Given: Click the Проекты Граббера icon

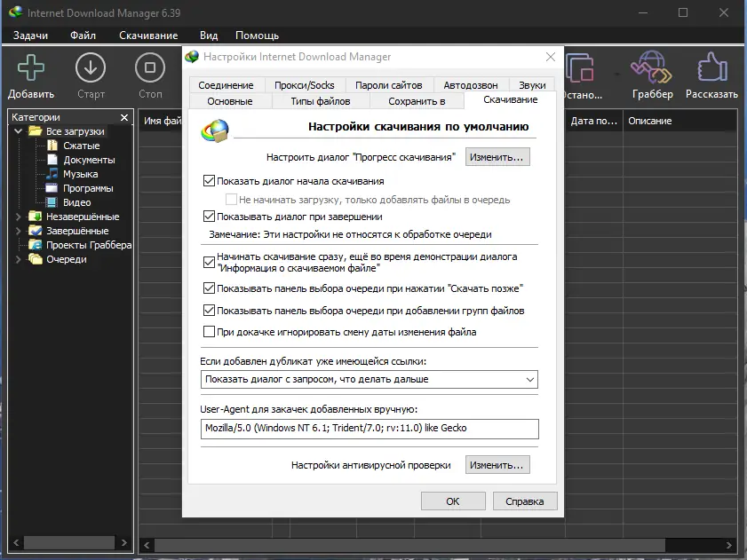Looking at the screenshot, I should [x=36, y=245].
